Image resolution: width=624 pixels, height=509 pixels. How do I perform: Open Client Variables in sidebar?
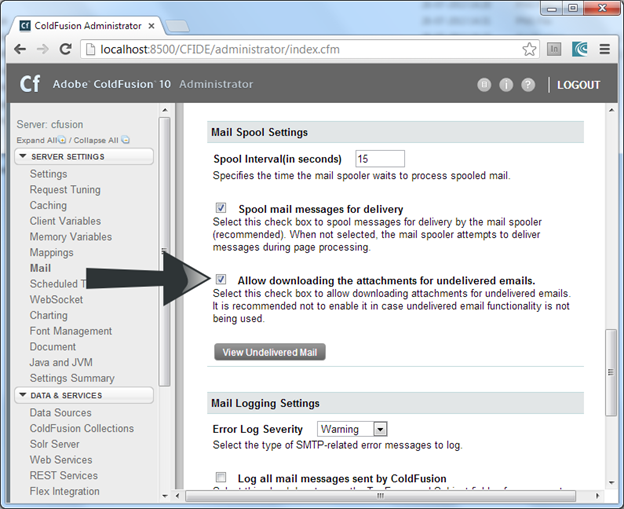[65, 221]
